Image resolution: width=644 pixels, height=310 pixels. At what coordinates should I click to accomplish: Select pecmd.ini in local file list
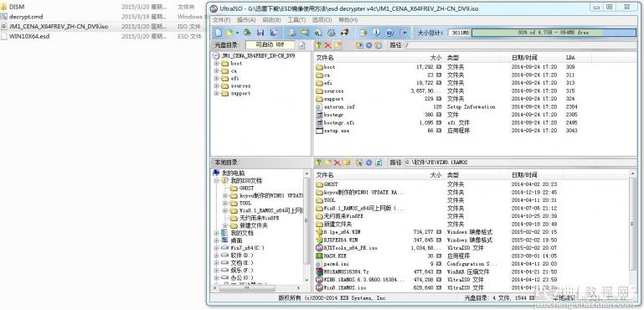click(332, 264)
